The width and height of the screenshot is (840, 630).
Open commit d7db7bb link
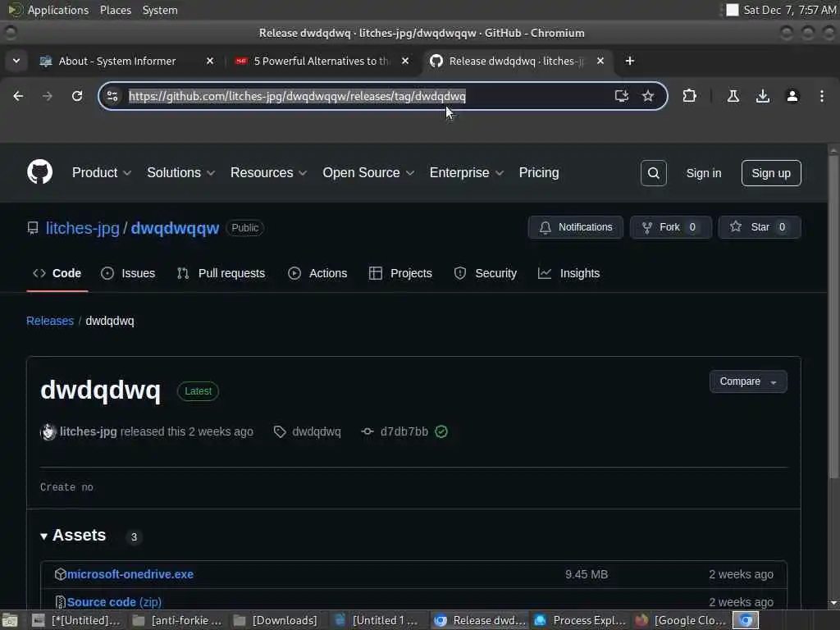pos(404,431)
